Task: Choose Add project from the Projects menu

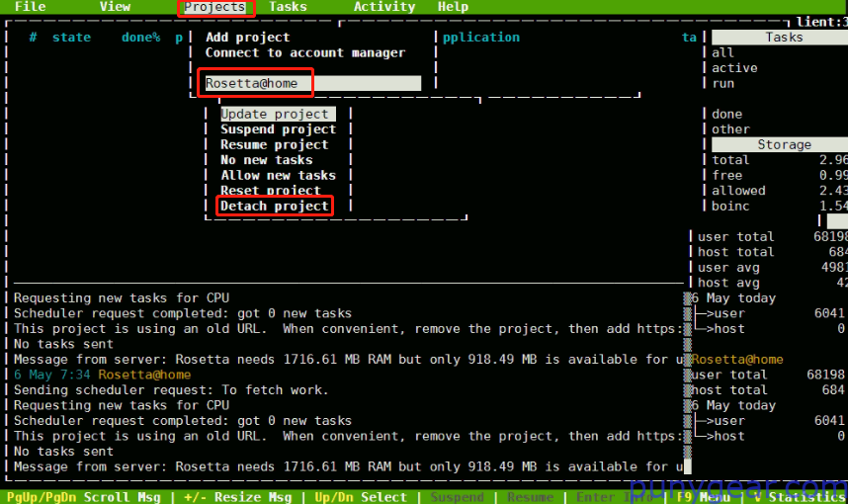Action: coord(247,38)
